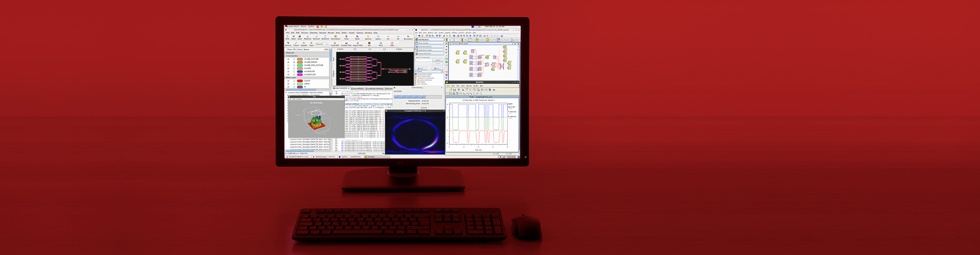Open the Topview dropdown in OptoDesigner toolbar

click(322, 44)
